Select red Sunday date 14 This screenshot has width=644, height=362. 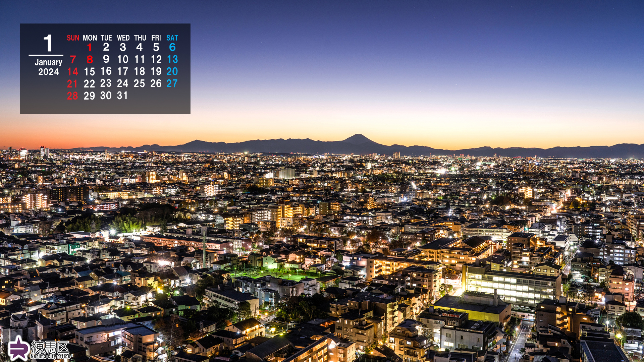(72, 71)
